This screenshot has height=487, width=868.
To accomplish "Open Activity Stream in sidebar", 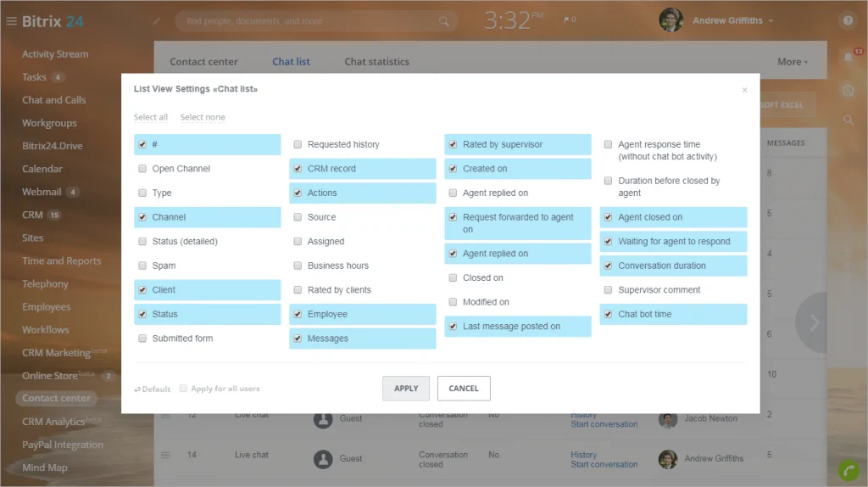I will (x=55, y=54).
